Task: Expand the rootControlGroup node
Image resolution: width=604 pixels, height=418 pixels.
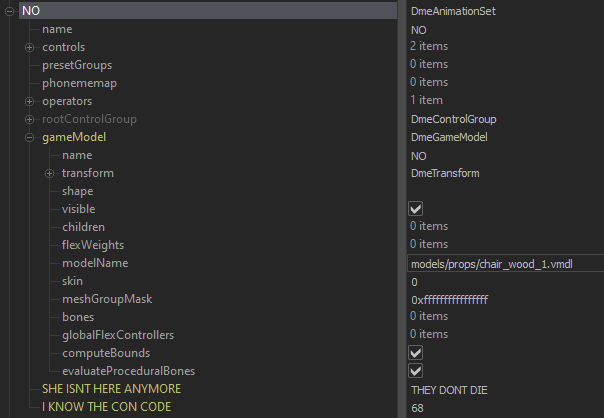Action: pos(30,119)
